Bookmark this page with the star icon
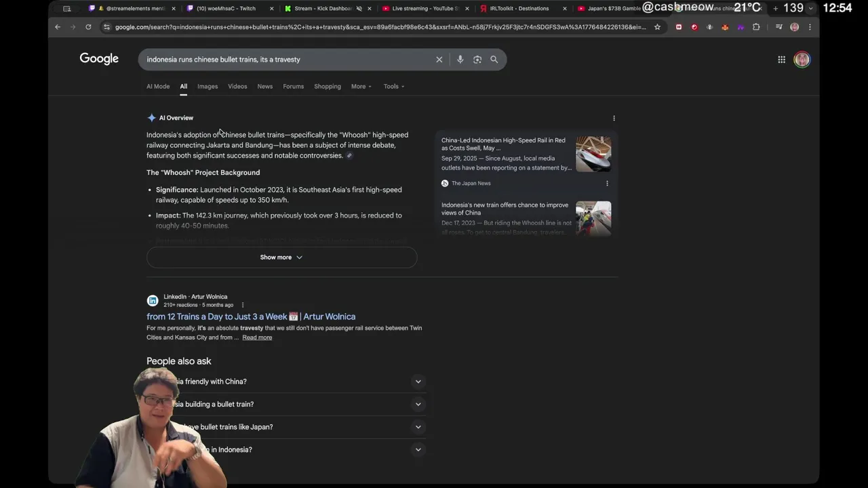Viewport: 868px width, 488px height. [657, 27]
